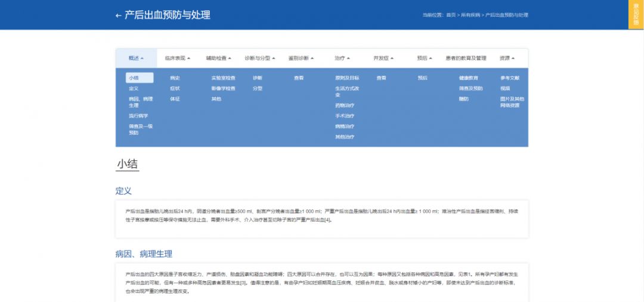The width and height of the screenshot is (644, 302).
Task: Open 影像学检查 menu item
Action: (x=224, y=88)
